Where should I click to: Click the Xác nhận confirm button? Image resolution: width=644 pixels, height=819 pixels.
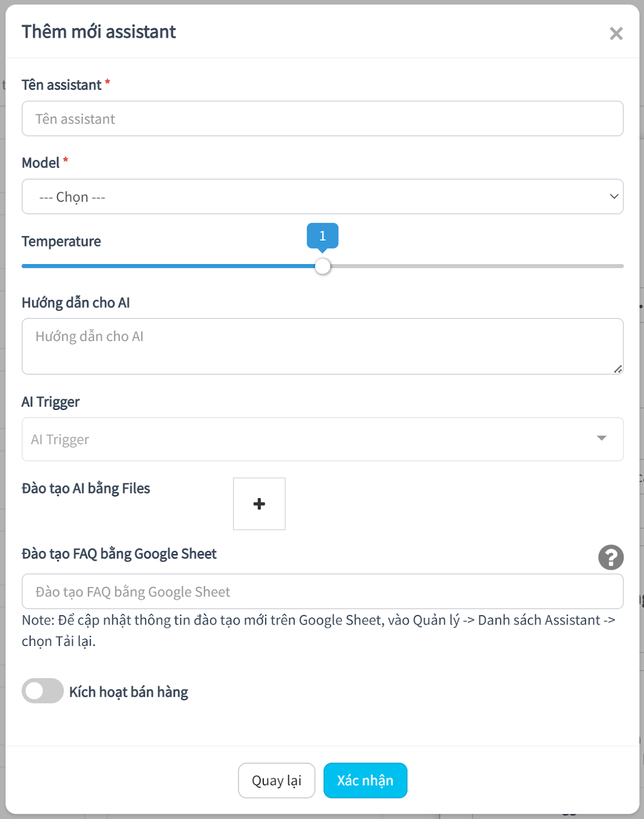point(365,781)
